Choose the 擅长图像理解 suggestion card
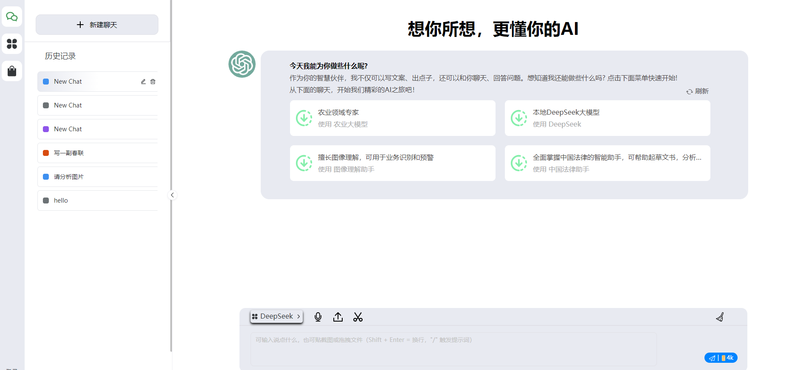The height and width of the screenshot is (370, 800). point(392,163)
